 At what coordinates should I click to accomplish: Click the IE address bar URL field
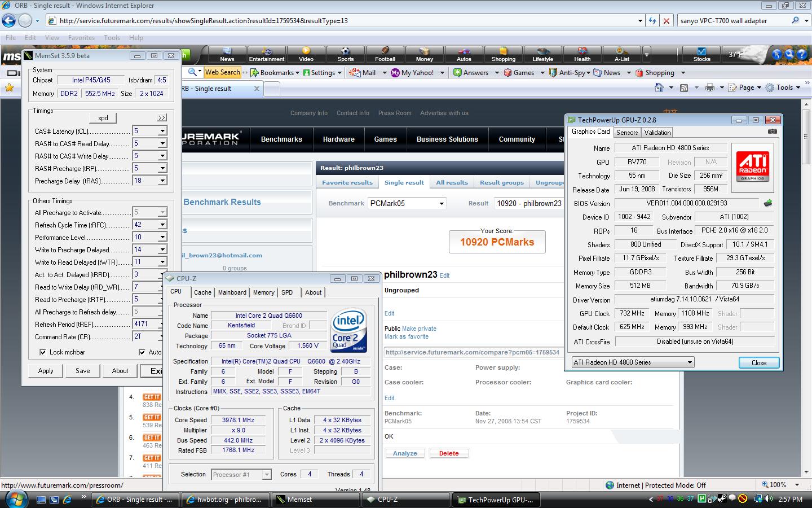pos(344,21)
